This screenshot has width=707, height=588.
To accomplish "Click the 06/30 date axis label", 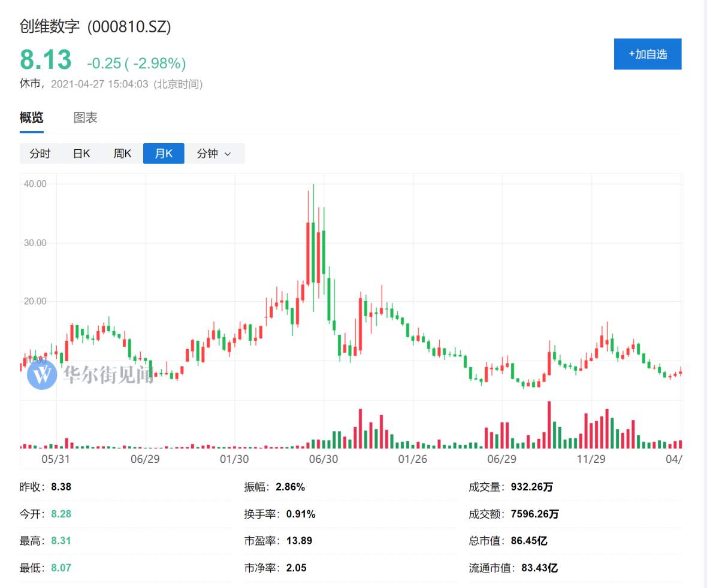I will click(x=324, y=459).
